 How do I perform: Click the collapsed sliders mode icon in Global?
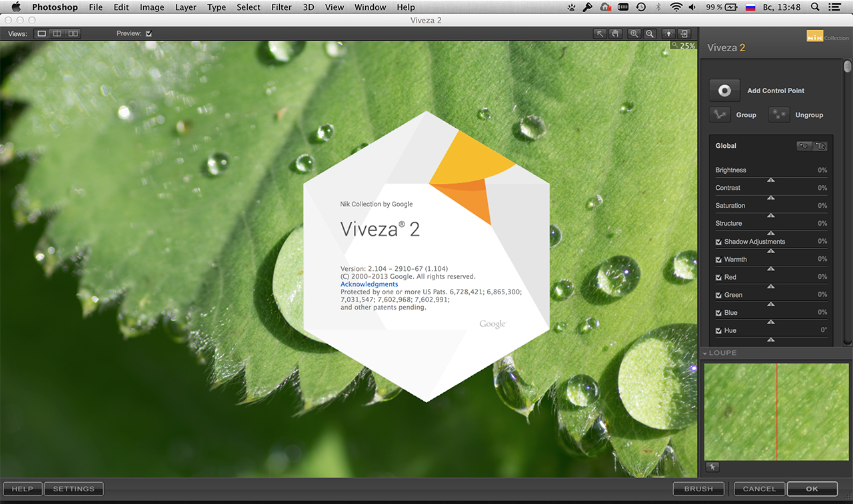pyautogui.click(x=804, y=146)
